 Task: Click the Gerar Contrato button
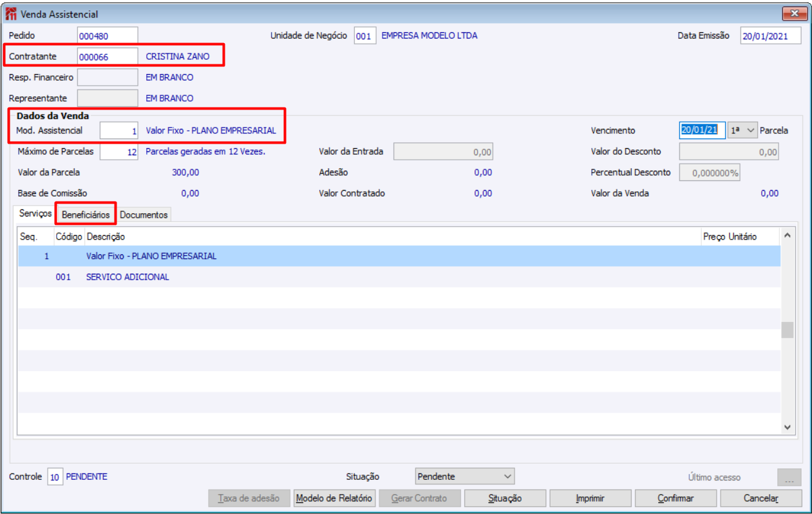click(x=420, y=498)
